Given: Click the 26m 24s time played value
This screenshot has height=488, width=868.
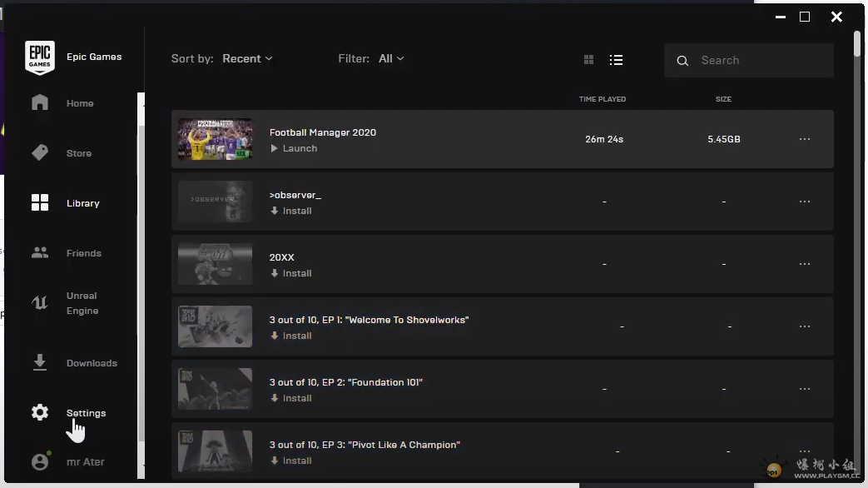Looking at the screenshot, I should (604, 140).
